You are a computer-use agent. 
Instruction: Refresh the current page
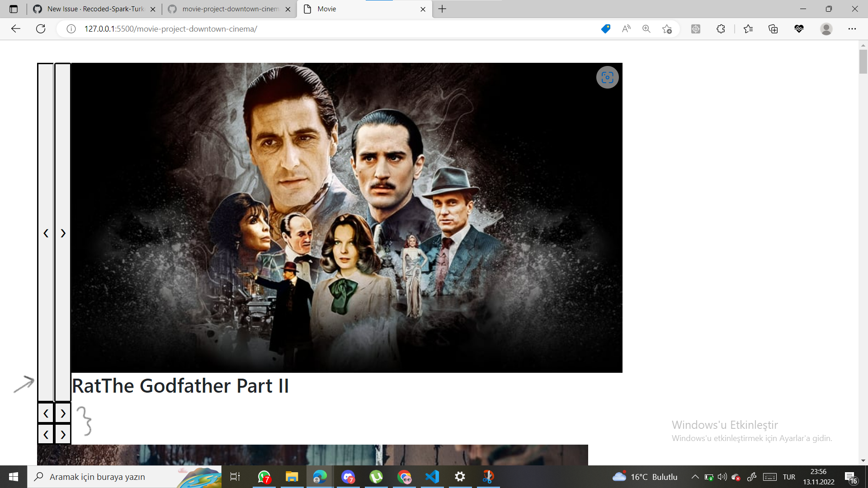coord(41,29)
